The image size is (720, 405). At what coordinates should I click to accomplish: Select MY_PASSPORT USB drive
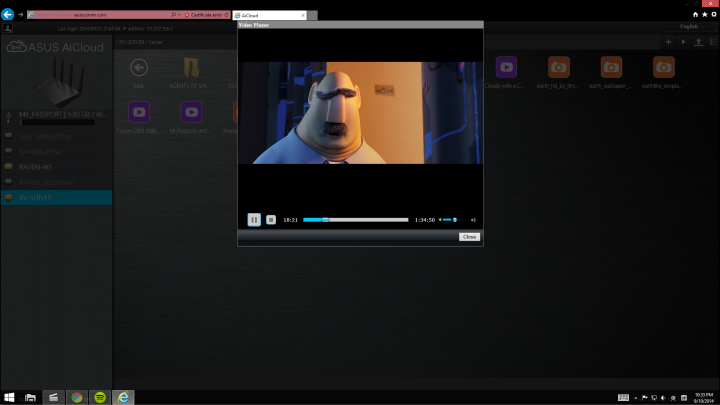click(56, 117)
